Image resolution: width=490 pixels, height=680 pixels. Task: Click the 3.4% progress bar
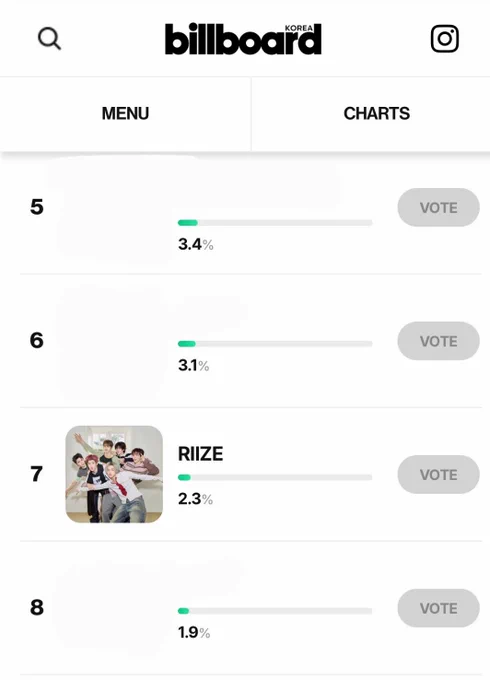(275, 223)
